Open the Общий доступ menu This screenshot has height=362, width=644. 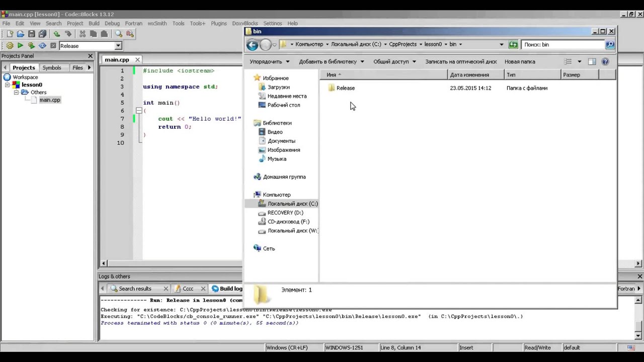[x=394, y=61]
